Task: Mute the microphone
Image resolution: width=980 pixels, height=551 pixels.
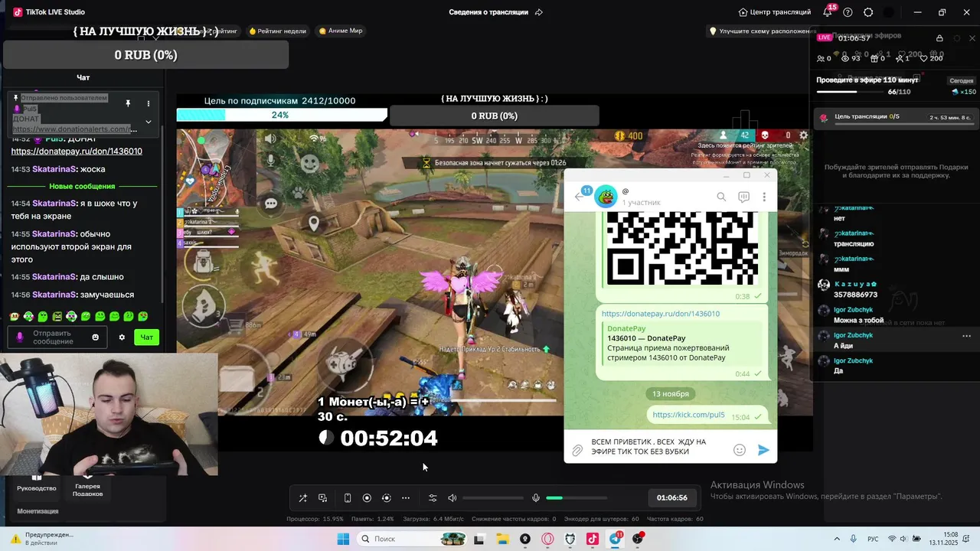Action: tap(536, 498)
